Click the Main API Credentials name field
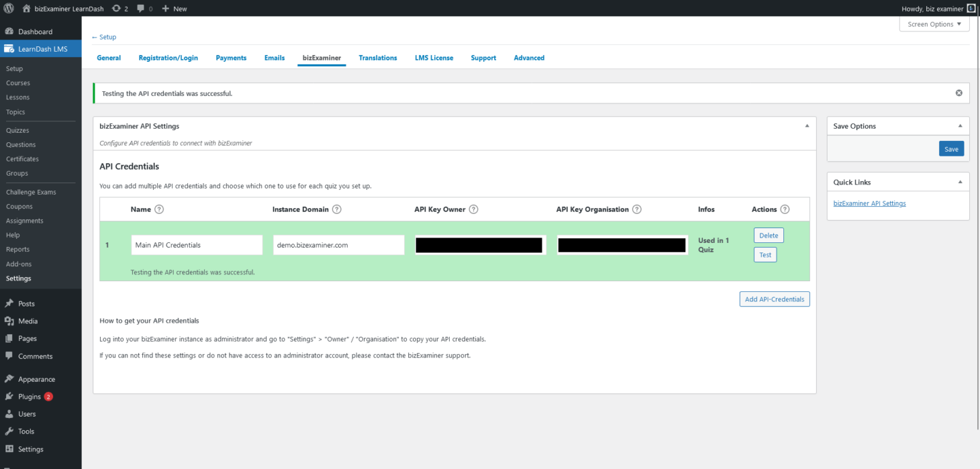 [x=197, y=244]
